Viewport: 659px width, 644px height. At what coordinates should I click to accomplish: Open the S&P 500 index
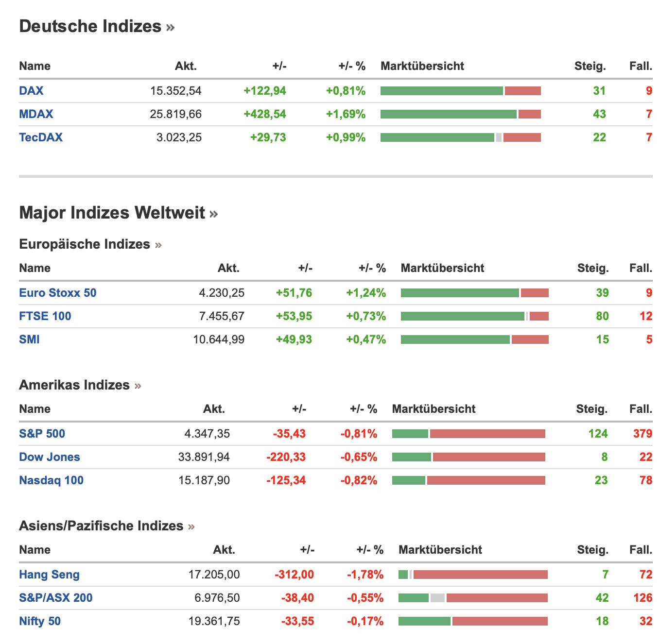click(x=42, y=434)
